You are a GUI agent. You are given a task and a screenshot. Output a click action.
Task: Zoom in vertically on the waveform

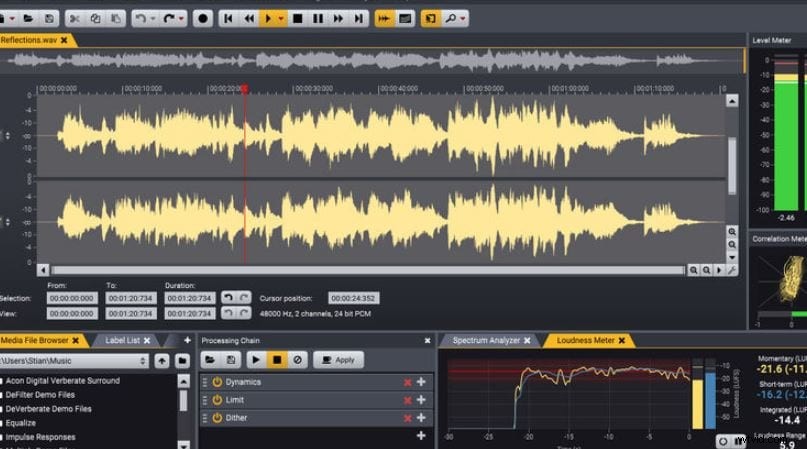pyautogui.click(x=732, y=232)
